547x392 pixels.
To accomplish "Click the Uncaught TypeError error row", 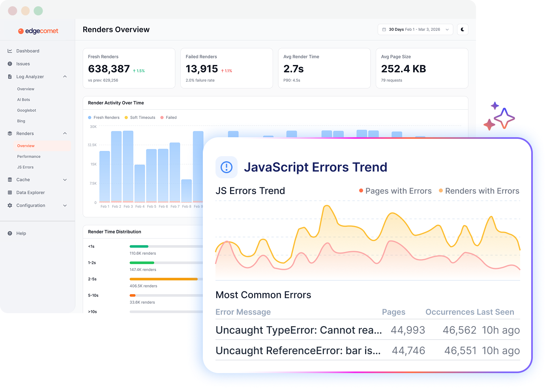I will 368,330.
